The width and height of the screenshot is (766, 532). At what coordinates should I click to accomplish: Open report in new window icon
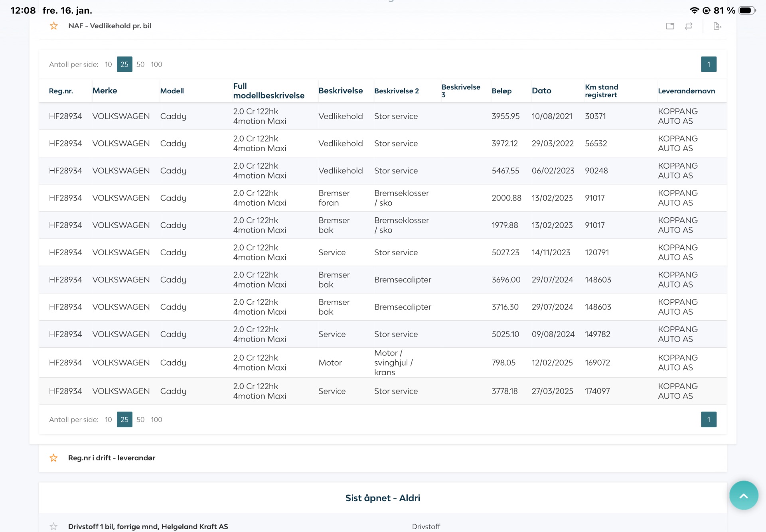coord(670,26)
